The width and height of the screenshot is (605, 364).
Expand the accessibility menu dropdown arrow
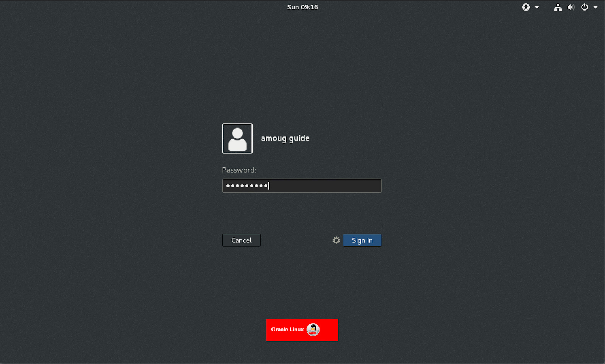[x=537, y=7]
